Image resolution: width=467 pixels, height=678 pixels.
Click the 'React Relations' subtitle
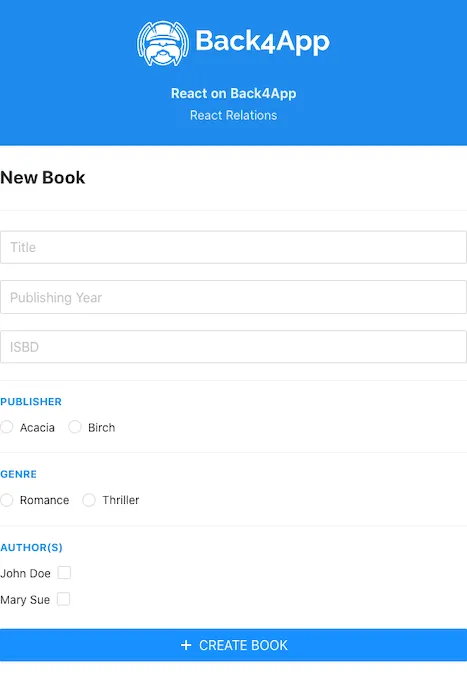234,115
